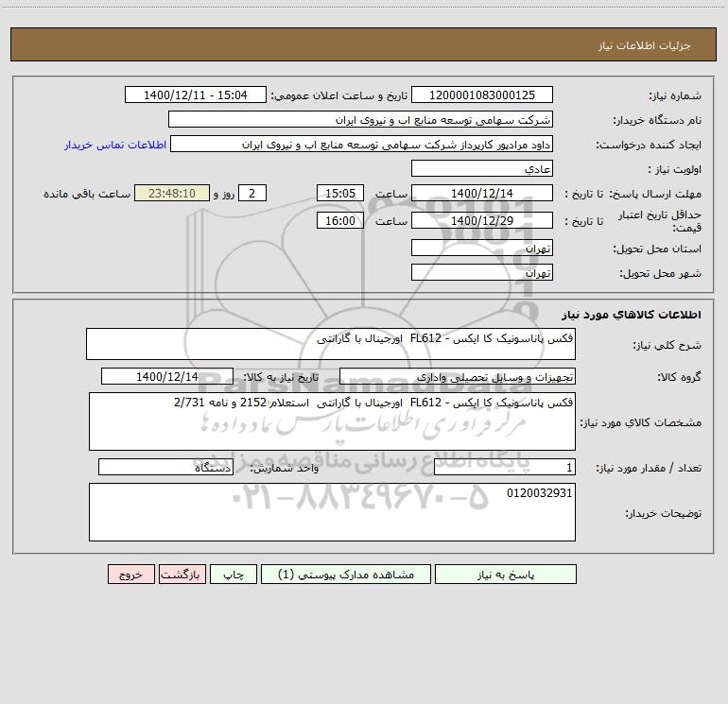Click deadline time field 15:05
The height and width of the screenshot is (704, 728).
339,193
